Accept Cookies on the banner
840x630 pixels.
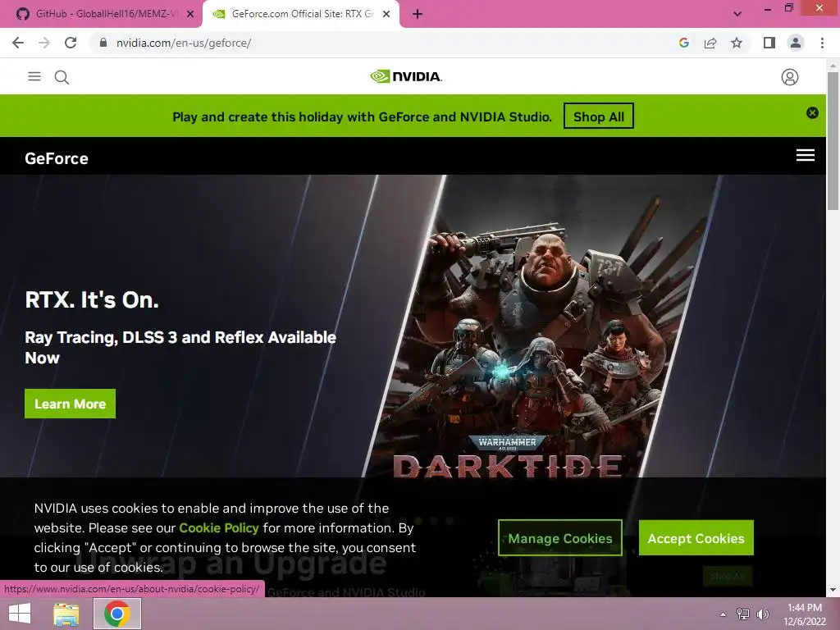point(696,538)
